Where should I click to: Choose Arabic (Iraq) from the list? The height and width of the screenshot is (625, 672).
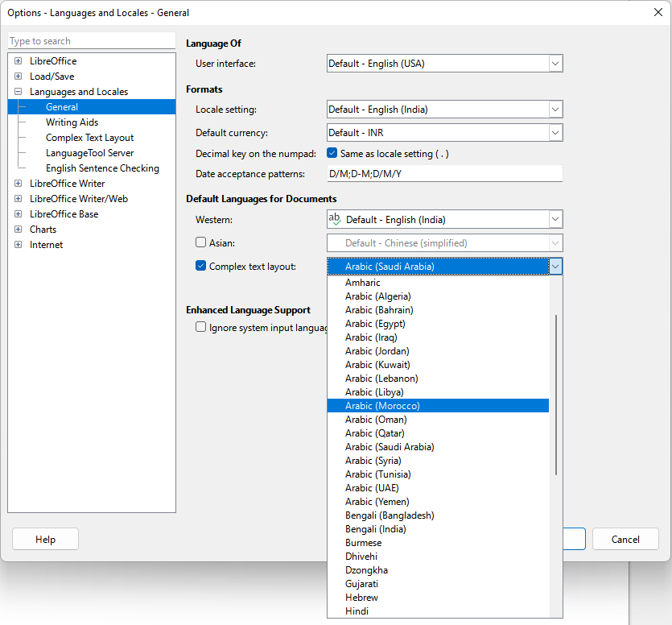coord(438,337)
